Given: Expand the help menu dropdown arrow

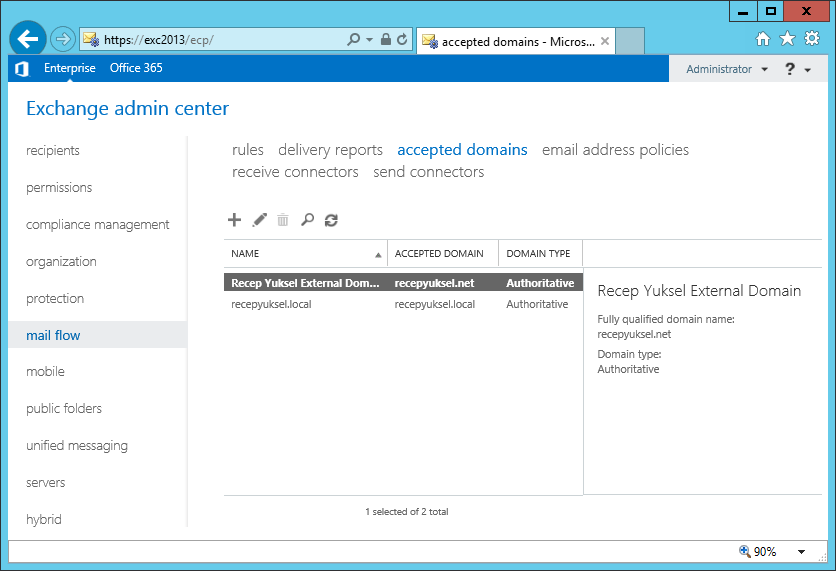Looking at the screenshot, I should (808, 70).
